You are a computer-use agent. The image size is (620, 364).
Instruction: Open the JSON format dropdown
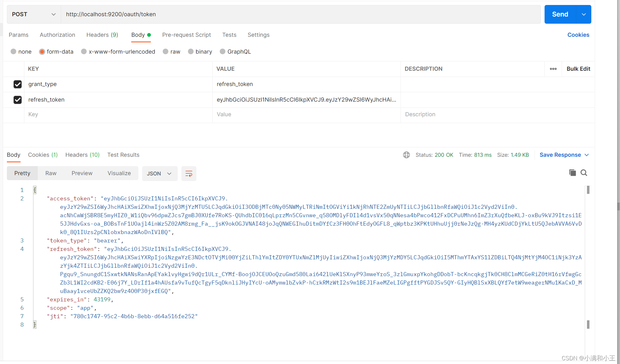(x=159, y=174)
